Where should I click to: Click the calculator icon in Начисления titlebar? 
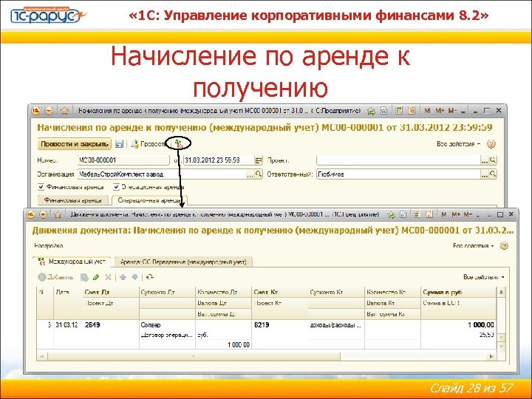click(399, 111)
